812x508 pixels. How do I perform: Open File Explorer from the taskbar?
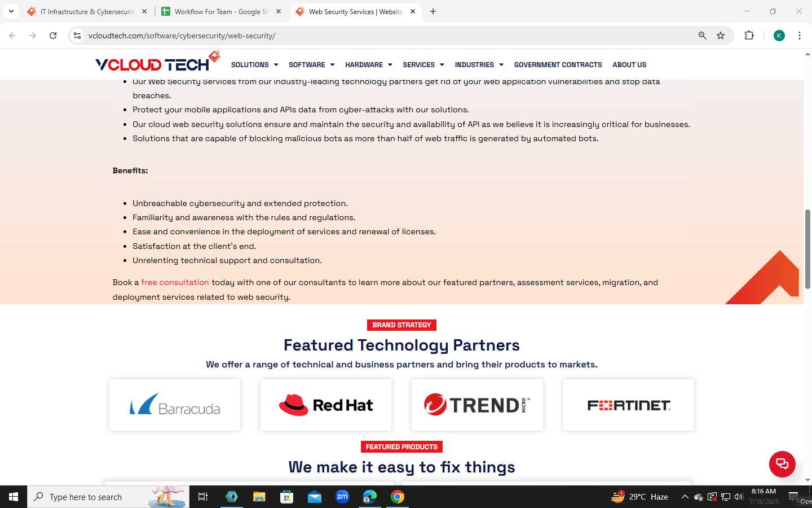pos(259,497)
